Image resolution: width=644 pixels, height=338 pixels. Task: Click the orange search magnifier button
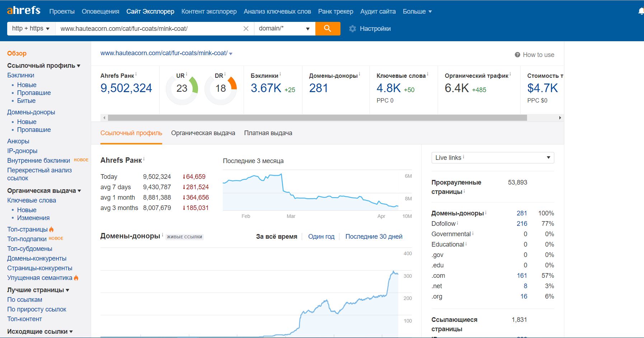click(328, 28)
